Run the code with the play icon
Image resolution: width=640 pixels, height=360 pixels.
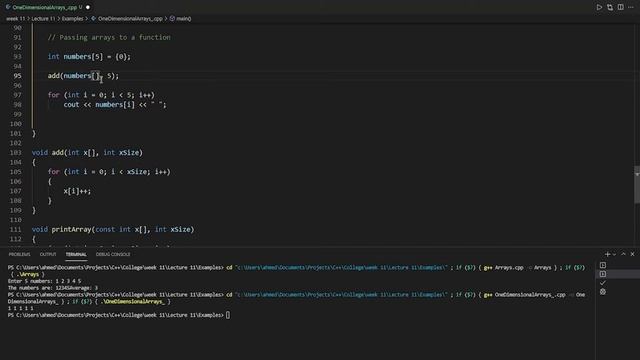599,7
